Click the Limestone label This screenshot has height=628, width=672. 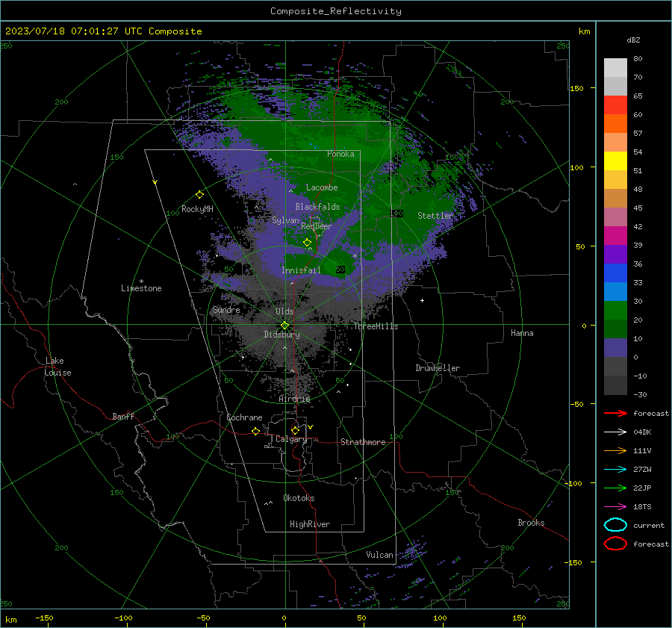(141, 288)
